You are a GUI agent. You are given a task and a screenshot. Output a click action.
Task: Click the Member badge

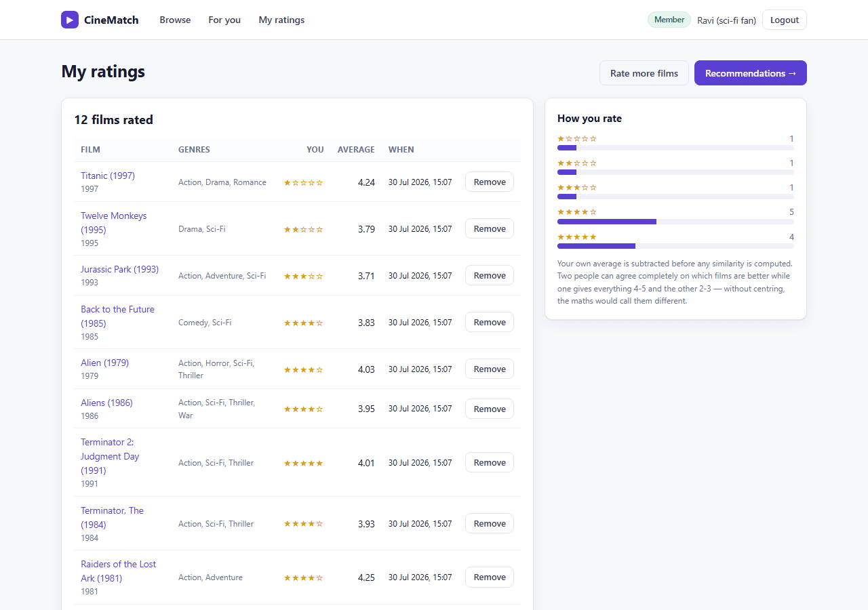669,20
